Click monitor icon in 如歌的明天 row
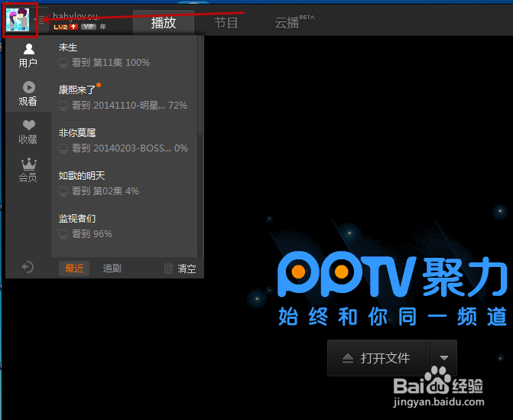Image resolution: width=513 pixels, height=420 pixels. point(63,191)
